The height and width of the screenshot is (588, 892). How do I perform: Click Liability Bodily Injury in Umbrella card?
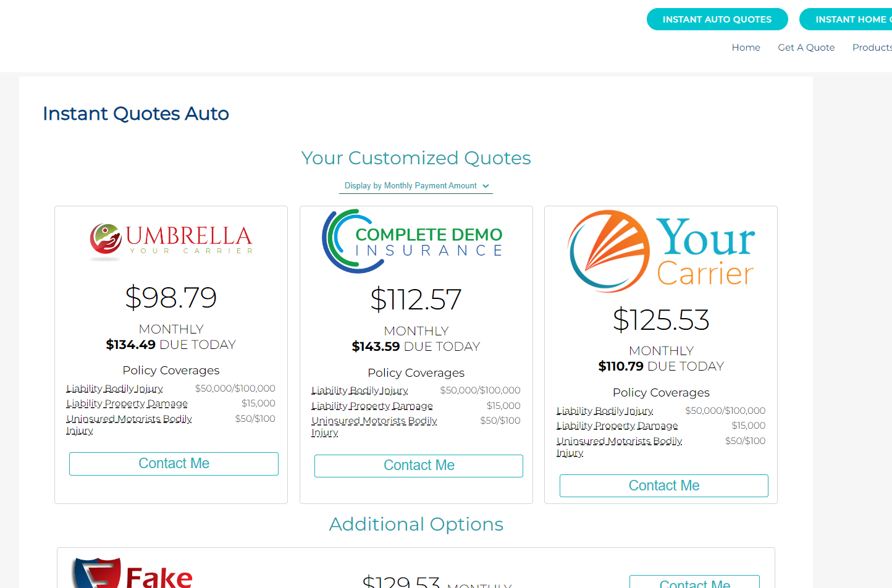click(115, 388)
